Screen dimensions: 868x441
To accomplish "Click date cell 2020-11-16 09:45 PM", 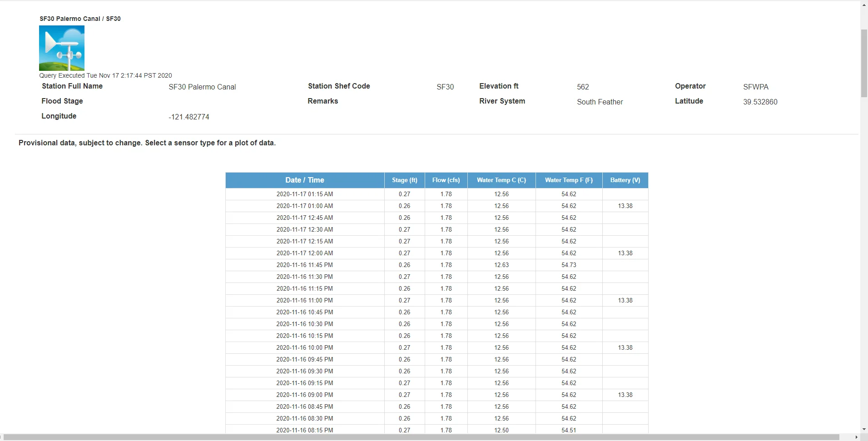I will click(305, 359).
